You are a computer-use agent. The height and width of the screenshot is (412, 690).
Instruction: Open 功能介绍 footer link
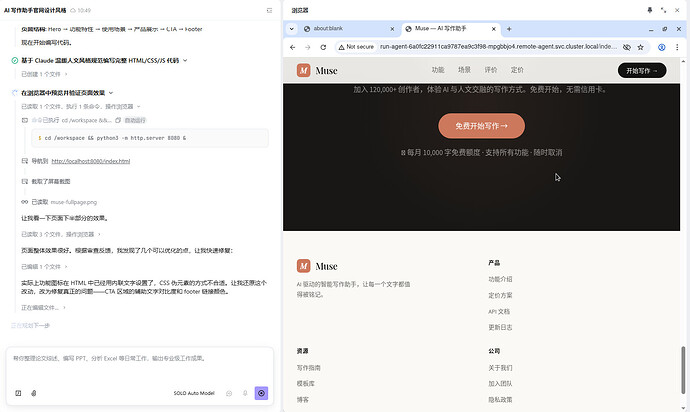(x=500, y=279)
